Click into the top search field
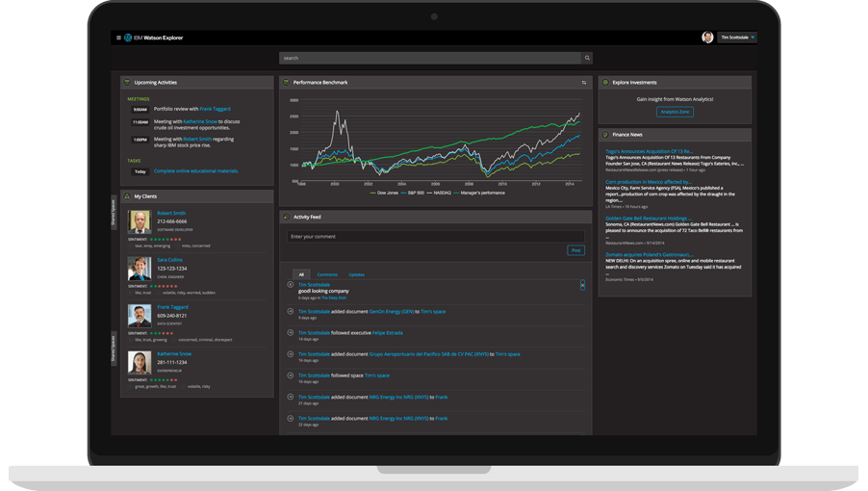Image resolution: width=868 pixels, height=491 pixels. 430,58
